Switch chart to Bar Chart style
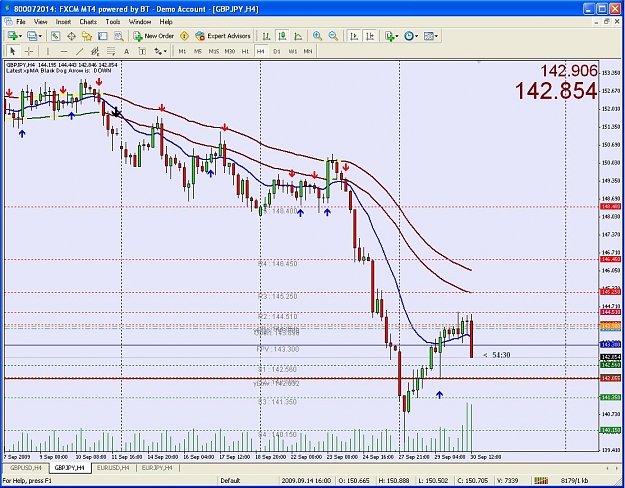Image resolution: width=625 pixels, height=488 pixels. coord(266,36)
